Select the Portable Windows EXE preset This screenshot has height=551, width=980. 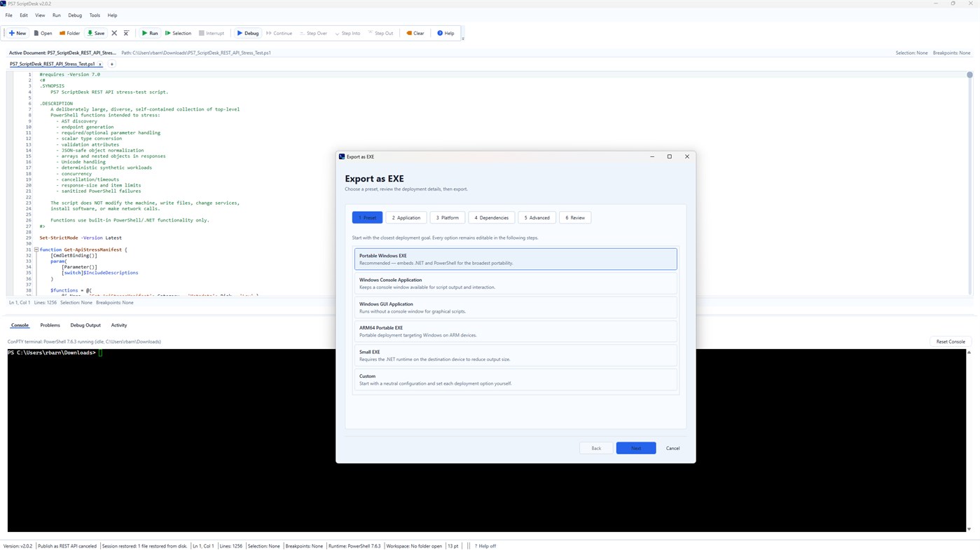(516, 259)
